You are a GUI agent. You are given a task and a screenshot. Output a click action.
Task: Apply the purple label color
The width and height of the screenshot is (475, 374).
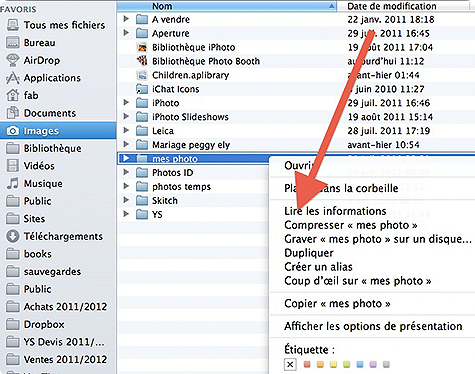373,364
